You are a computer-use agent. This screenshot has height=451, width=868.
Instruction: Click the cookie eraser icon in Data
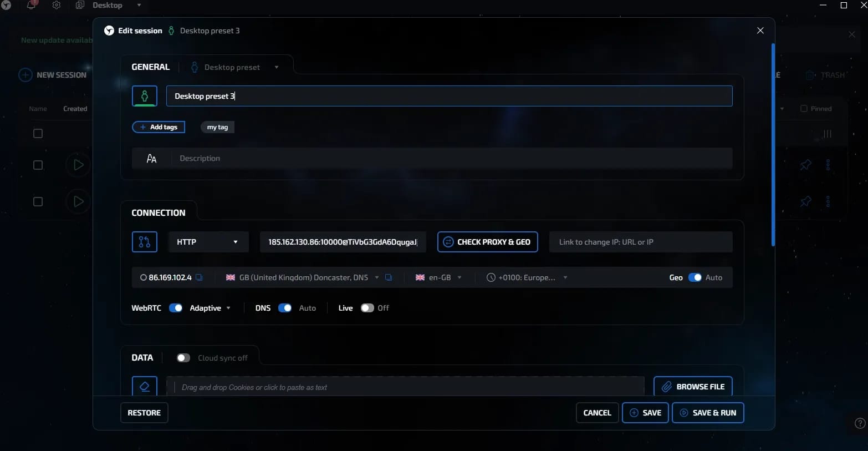pyautogui.click(x=145, y=386)
